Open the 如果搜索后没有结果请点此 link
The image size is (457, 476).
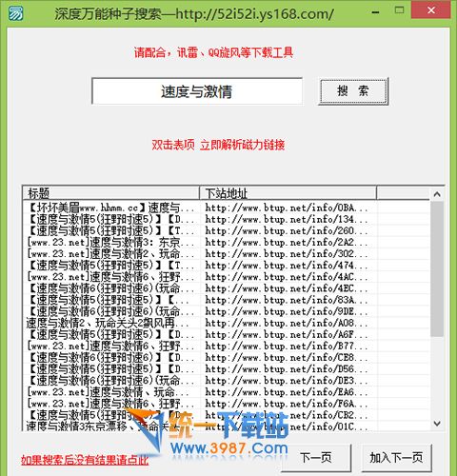(x=85, y=460)
